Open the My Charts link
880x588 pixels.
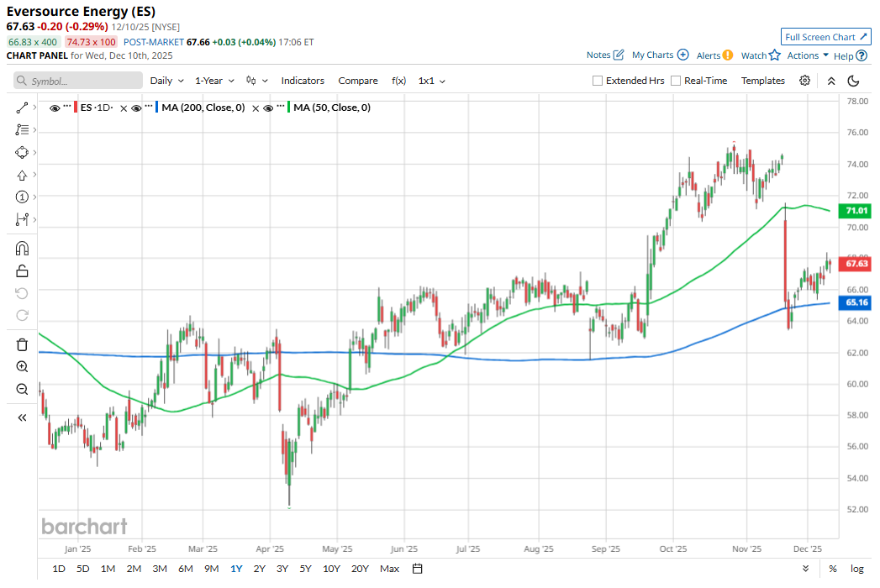(x=660, y=55)
